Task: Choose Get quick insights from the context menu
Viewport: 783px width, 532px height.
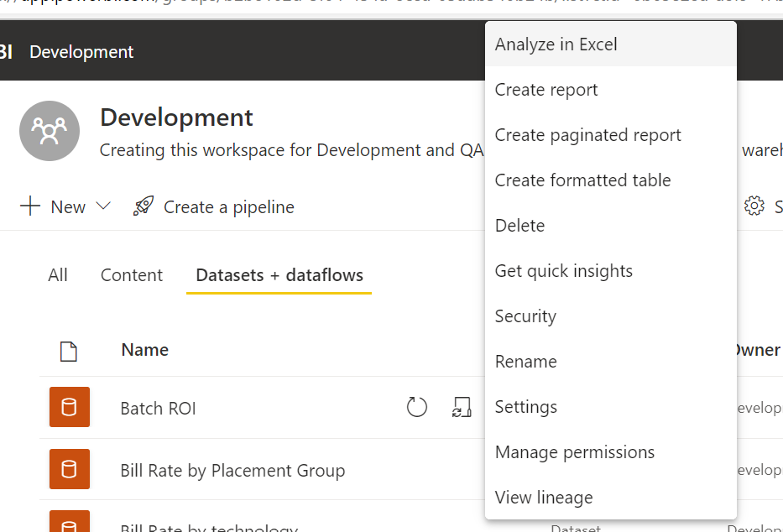Action: (563, 270)
